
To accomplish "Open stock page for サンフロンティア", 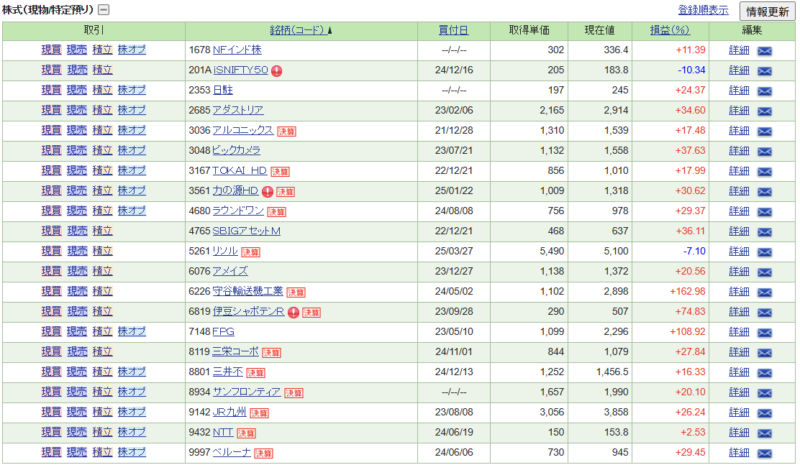I will 246,391.
